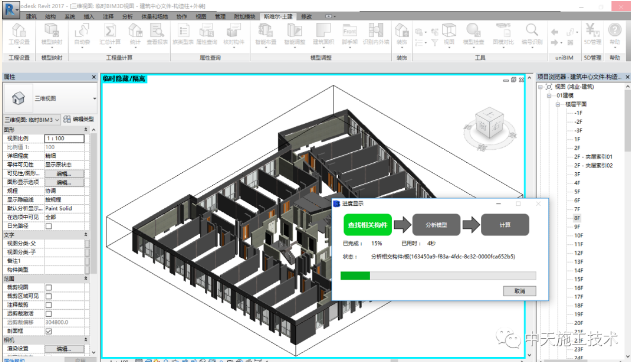The height and width of the screenshot is (362, 631).
Task: Click the 汇总计算 sigma icon
Action: point(110,31)
